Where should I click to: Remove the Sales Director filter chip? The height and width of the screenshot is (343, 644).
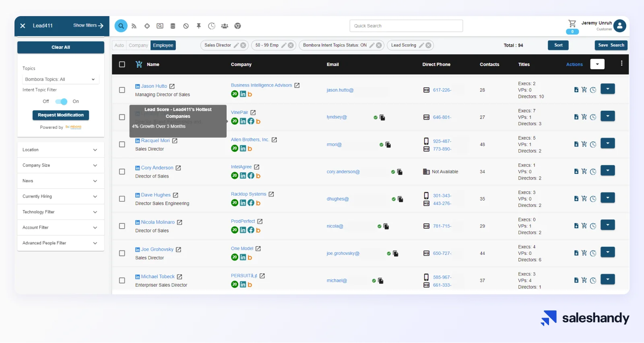pyautogui.click(x=243, y=45)
